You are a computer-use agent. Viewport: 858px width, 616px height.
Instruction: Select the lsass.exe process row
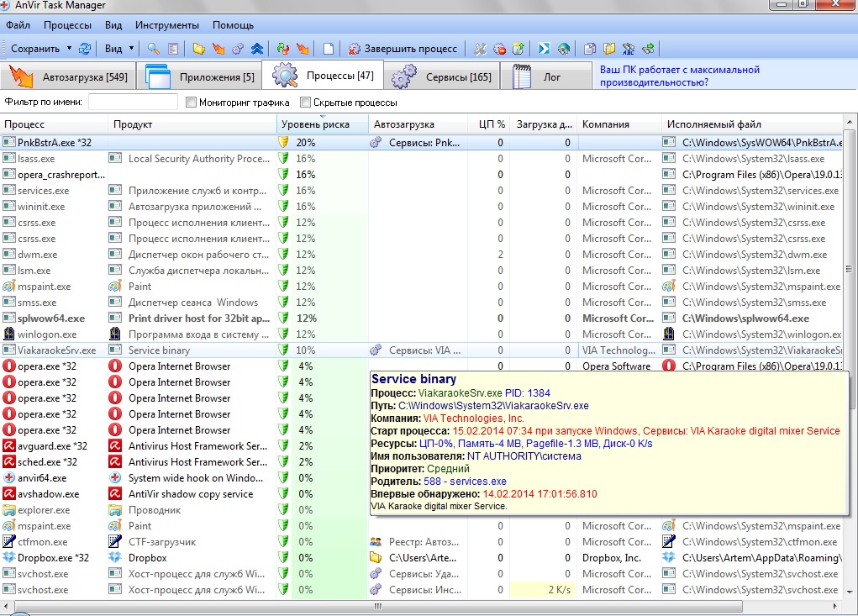pyautogui.click(x=421, y=159)
